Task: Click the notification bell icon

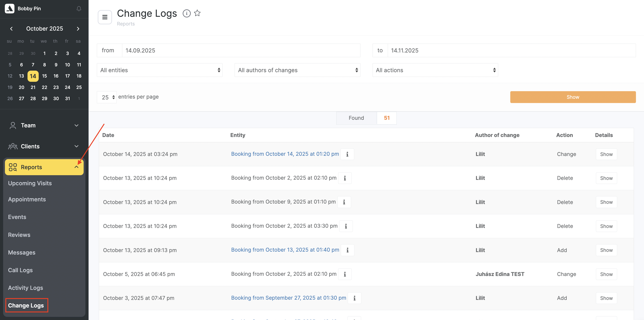Action: (x=79, y=8)
